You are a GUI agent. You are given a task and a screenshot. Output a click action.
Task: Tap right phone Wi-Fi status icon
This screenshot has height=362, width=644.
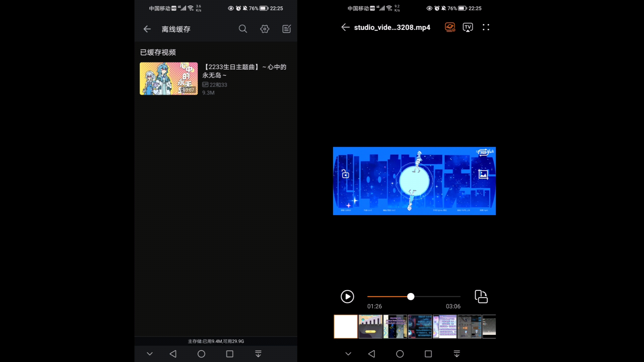(x=389, y=8)
